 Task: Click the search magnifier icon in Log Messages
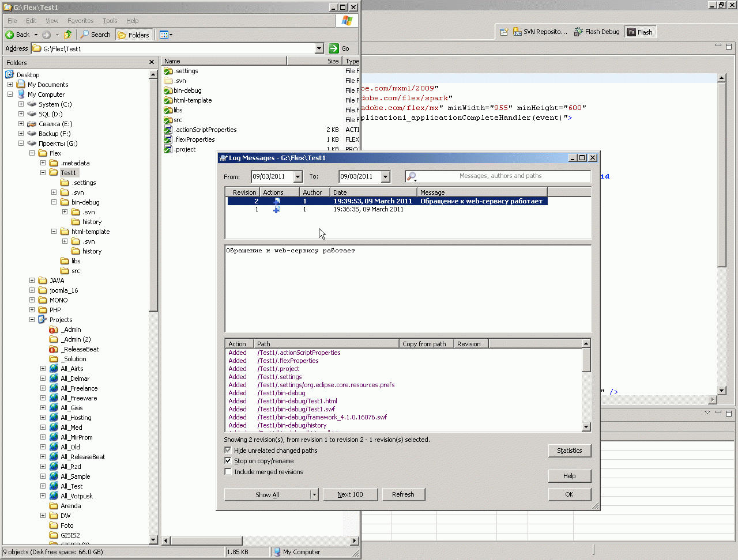(x=412, y=176)
